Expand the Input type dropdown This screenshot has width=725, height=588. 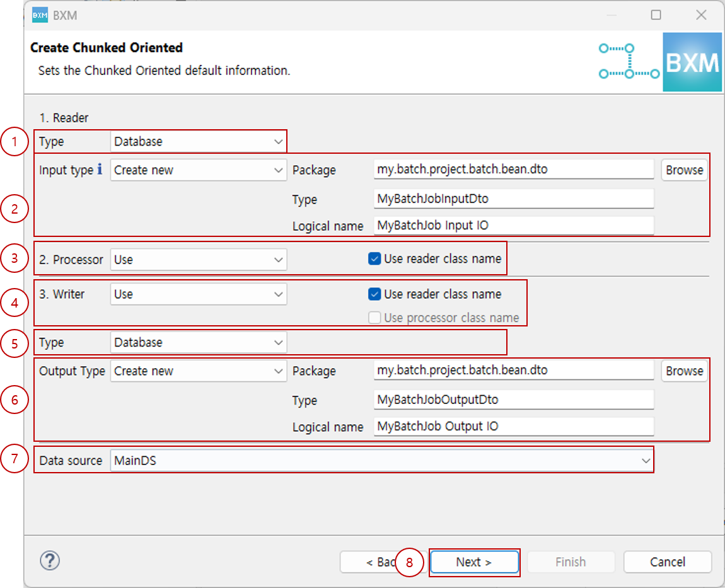(x=199, y=170)
